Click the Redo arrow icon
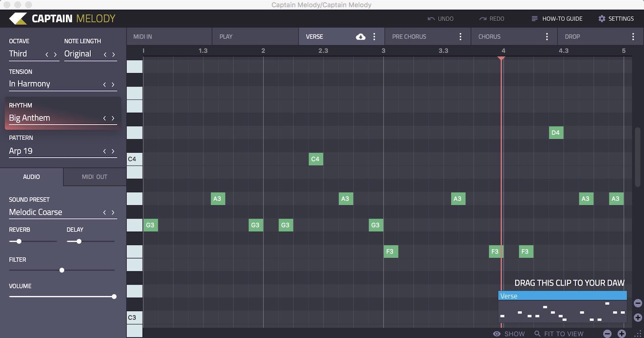The width and height of the screenshot is (644, 338). point(483,19)
